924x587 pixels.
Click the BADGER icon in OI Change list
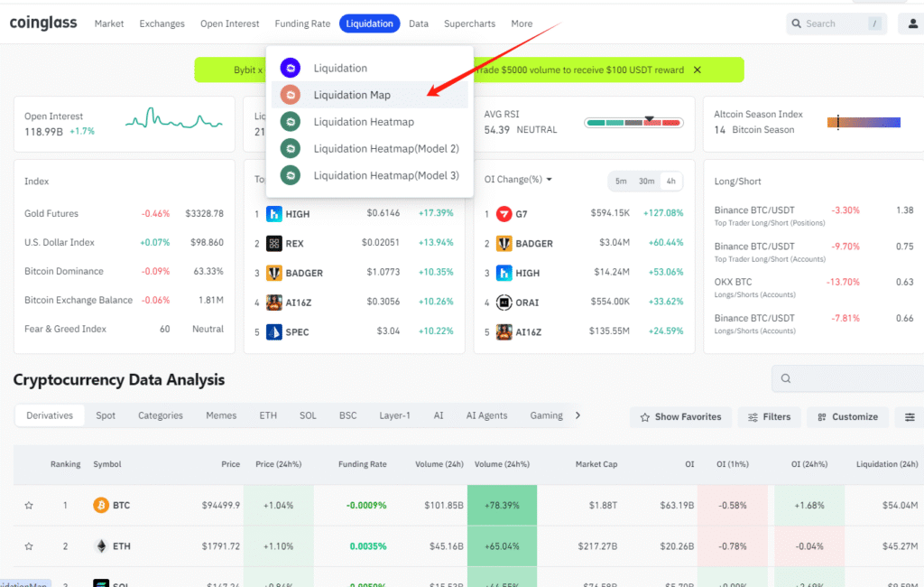(x=503, y=244)
